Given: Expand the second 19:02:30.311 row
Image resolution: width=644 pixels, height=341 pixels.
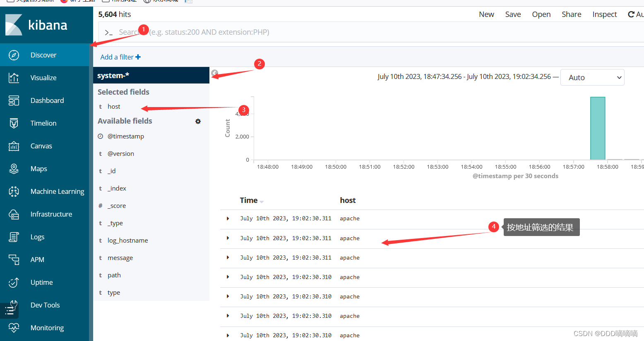Looking at the screenshot, I should (228, 238).
